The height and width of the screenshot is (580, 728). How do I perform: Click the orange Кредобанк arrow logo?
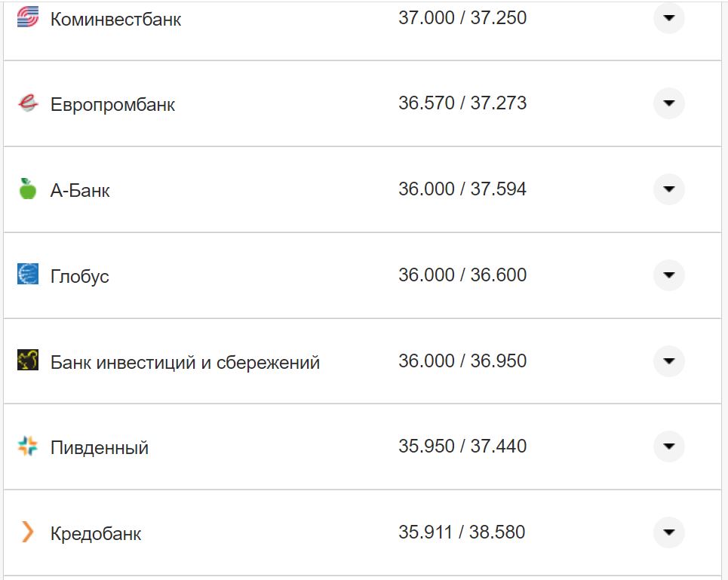[28, 532]
